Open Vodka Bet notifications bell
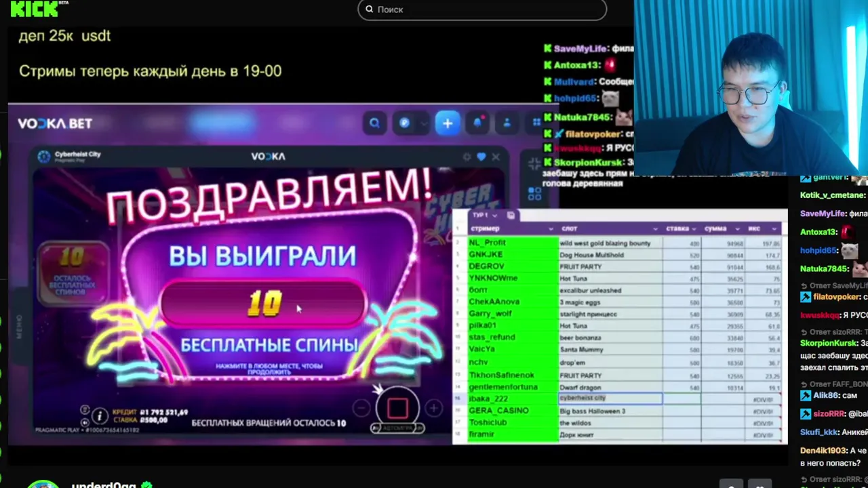This screenshot has width=868, height=488. [477, 123]
